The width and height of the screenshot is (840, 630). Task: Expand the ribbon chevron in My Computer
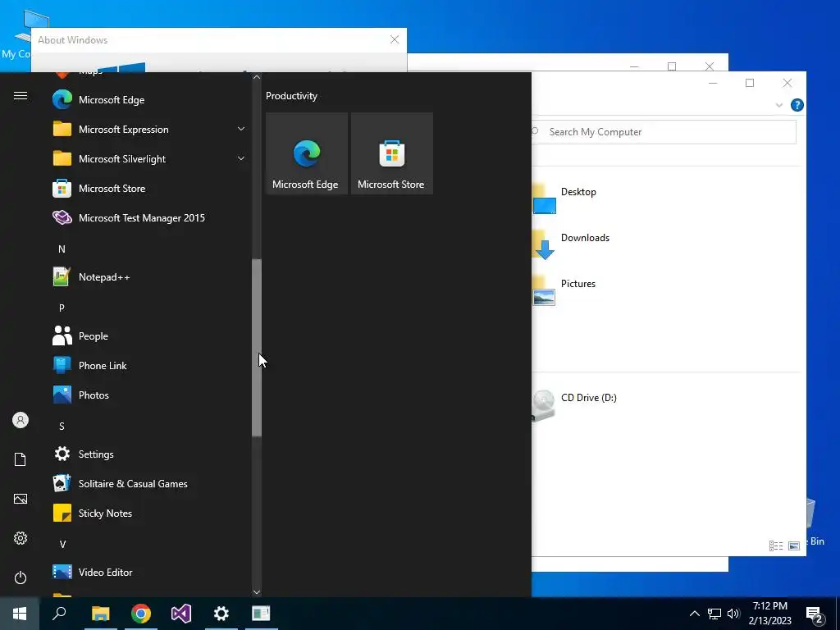coord(779,105)
